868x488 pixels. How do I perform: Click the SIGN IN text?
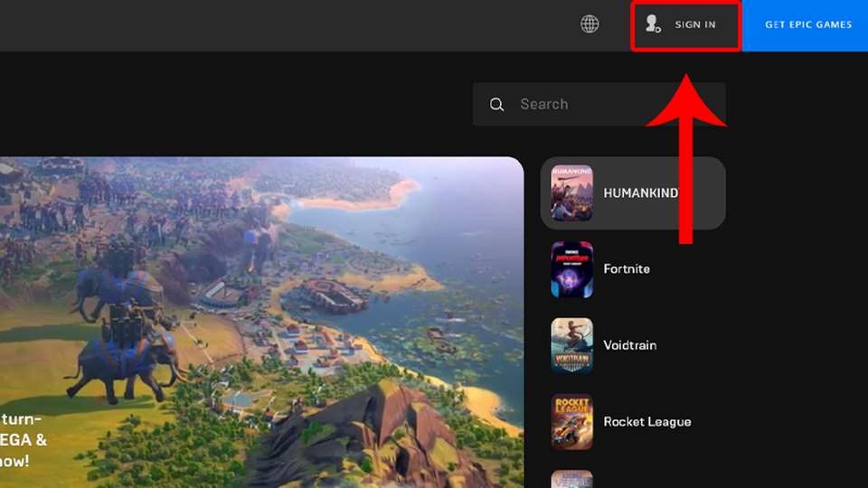[695, 25]
